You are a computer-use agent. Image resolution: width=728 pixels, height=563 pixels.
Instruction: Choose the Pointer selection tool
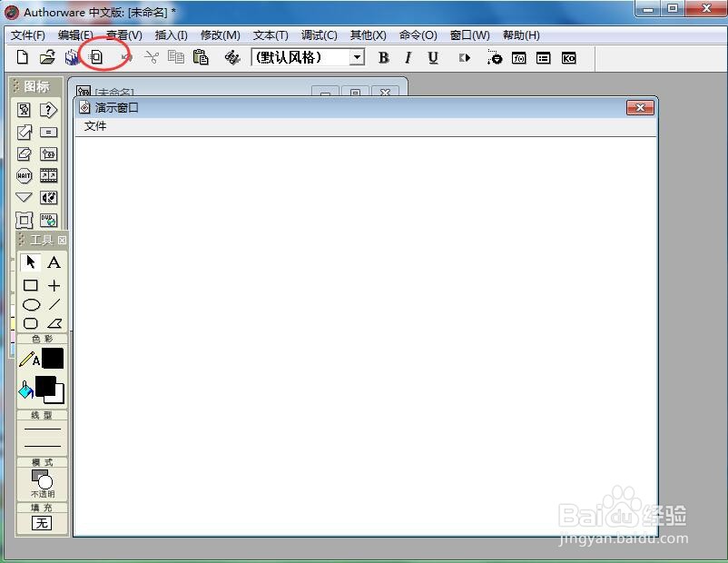click(31, 262)
